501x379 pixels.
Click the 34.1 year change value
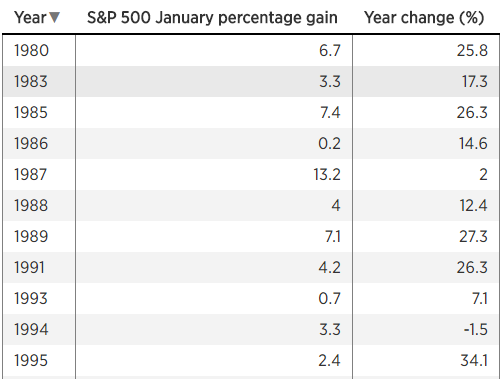pyautogui.click(x=474, y=360)
